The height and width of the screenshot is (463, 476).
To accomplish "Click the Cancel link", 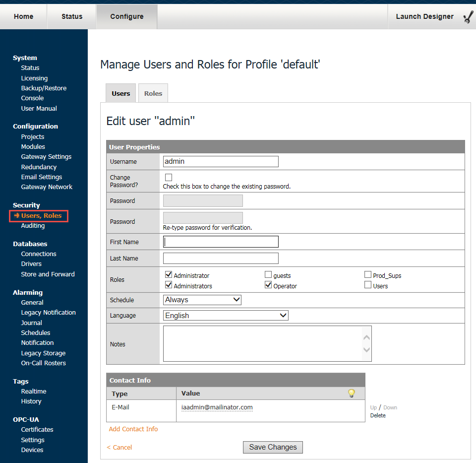I will click(119, 447).
